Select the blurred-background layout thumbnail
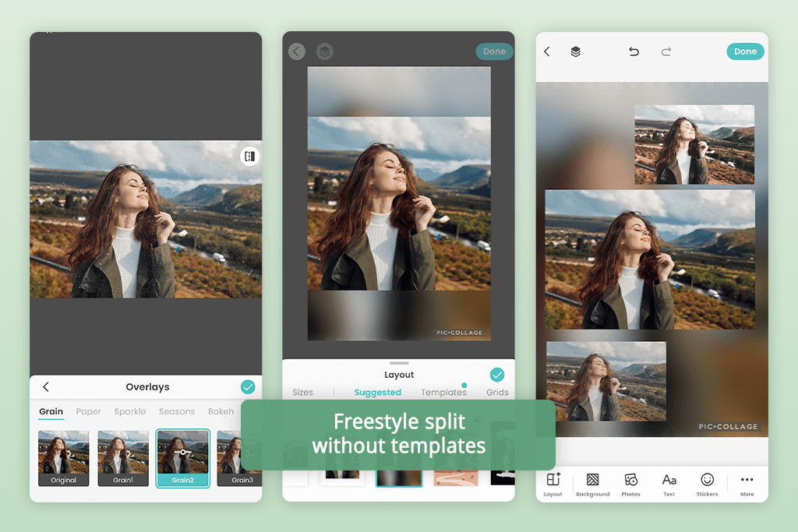798x532 pixels. tap(399, 478)
